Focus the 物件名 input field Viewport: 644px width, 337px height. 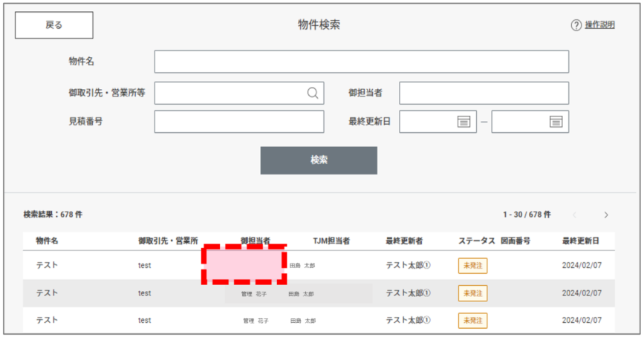(362, 62)
